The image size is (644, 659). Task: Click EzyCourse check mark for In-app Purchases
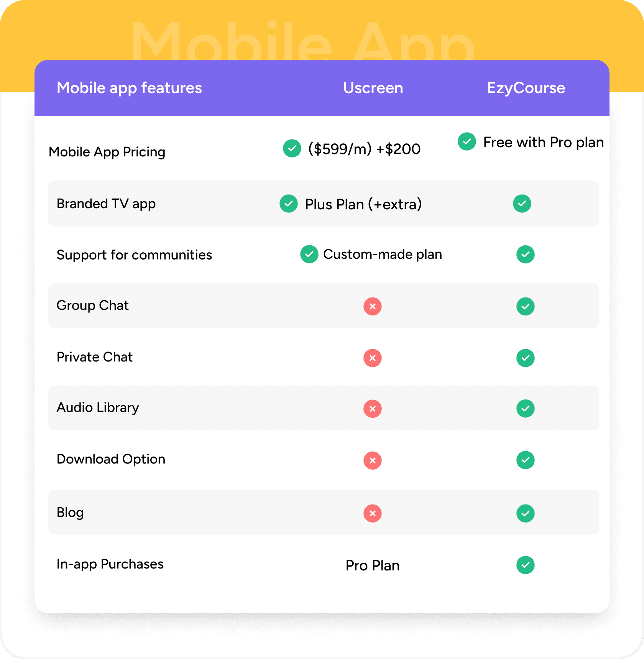[x=526, y=565]
